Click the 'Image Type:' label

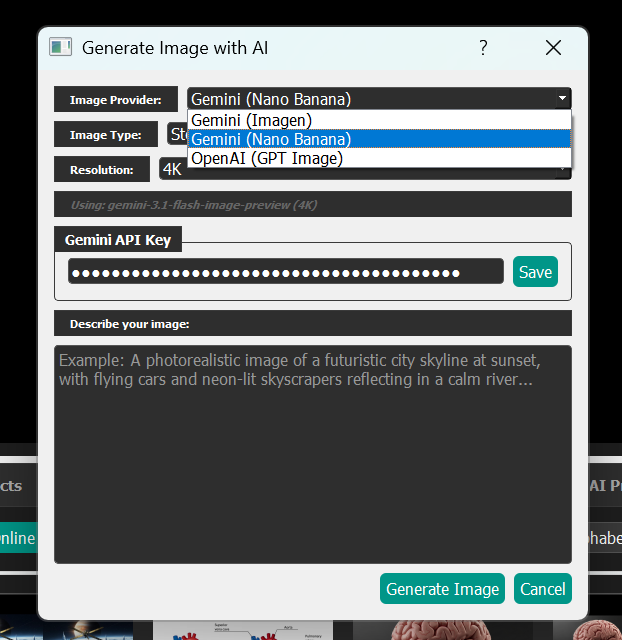point(105,135)
